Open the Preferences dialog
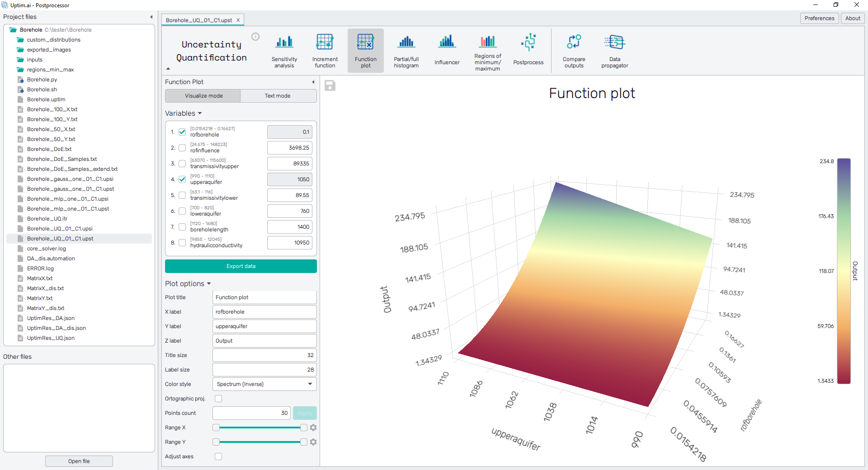The height and width of the screenshot is (470, 868). point(819,18)
